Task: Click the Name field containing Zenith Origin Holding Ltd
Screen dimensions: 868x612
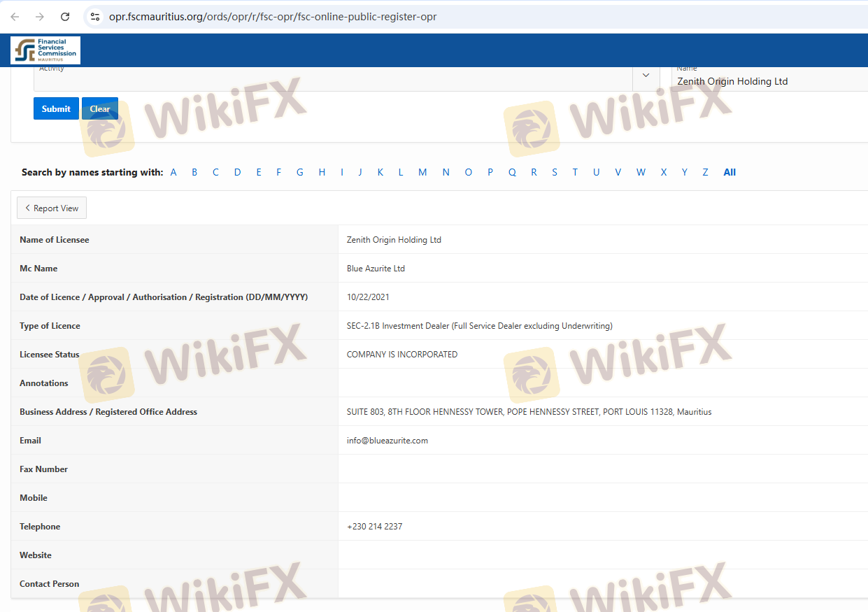Action: coord(769,79)
